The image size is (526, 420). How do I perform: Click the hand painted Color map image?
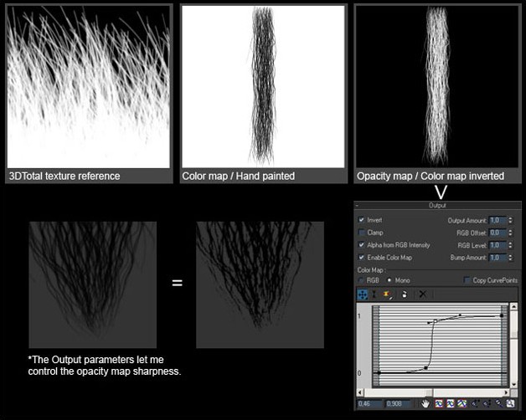(x=263, y=86)
